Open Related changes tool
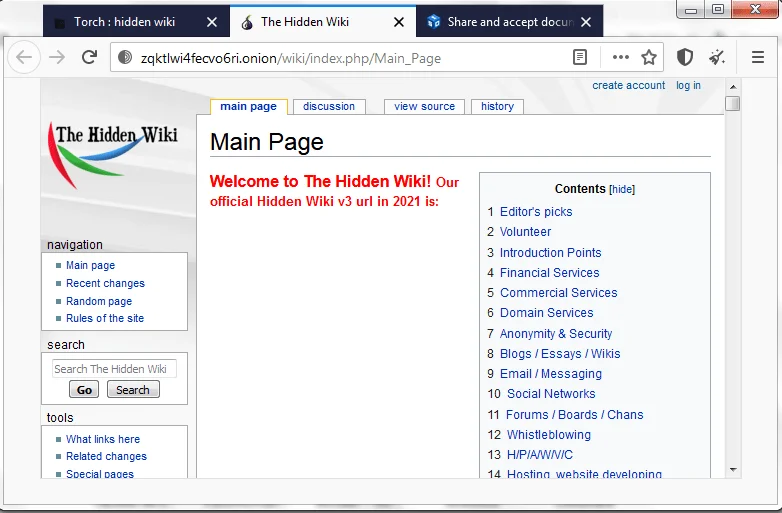The height and width of the screenshot is (513, 782). (106, 456)
